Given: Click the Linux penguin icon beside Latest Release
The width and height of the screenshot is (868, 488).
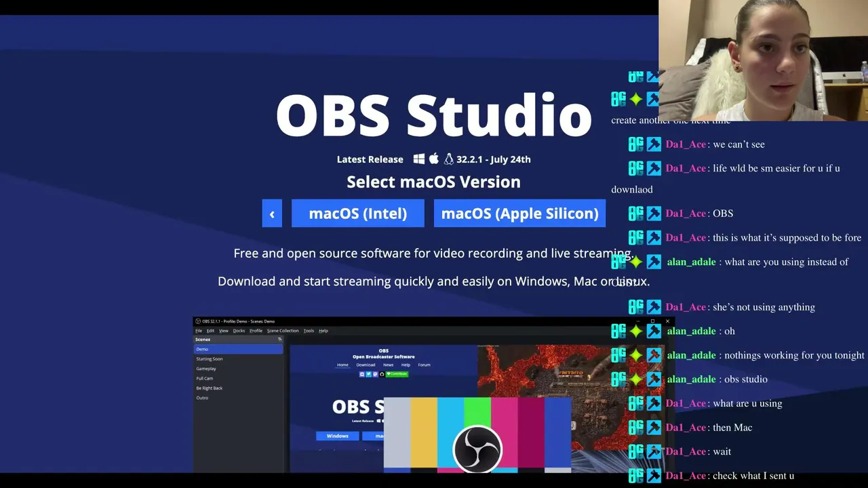Looking at the screenshot, I should click(448, 159).
